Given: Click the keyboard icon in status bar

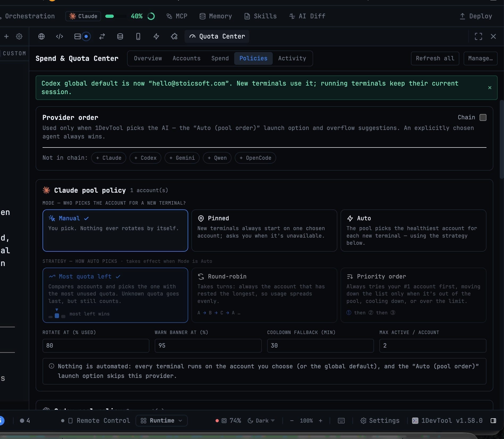Looking at the screenshot, I should pos(341,421).
